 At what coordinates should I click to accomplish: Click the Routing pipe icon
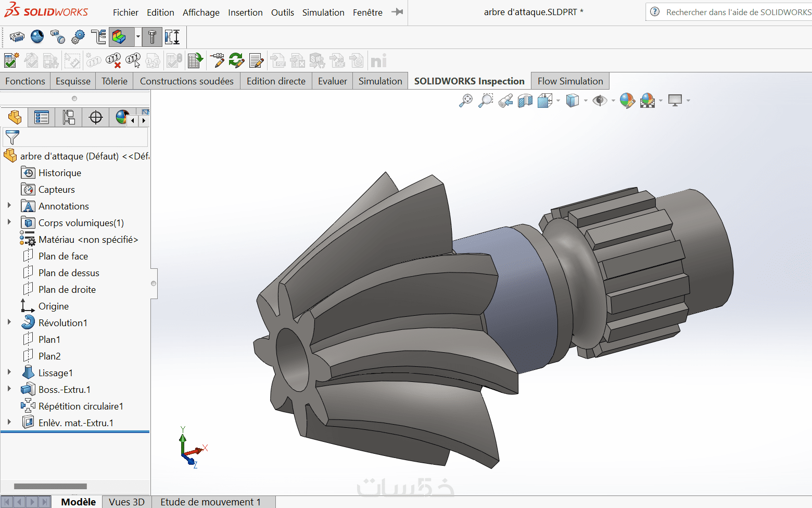[98, 37]
